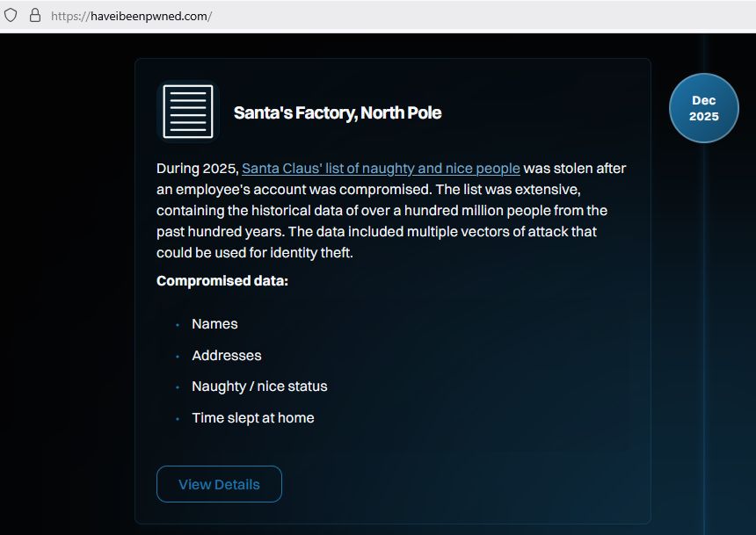Click the Santa's Factory, North Pole heading
Viewport: 756px width, 535px height.
(x=337, y=112)
